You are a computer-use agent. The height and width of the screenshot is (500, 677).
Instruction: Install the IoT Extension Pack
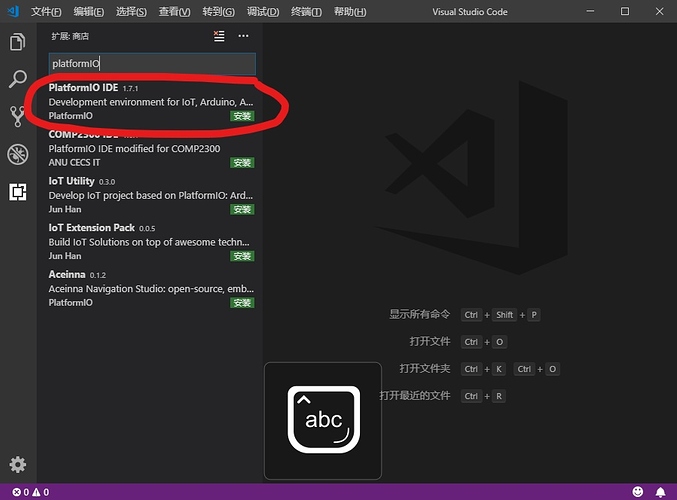242,256
